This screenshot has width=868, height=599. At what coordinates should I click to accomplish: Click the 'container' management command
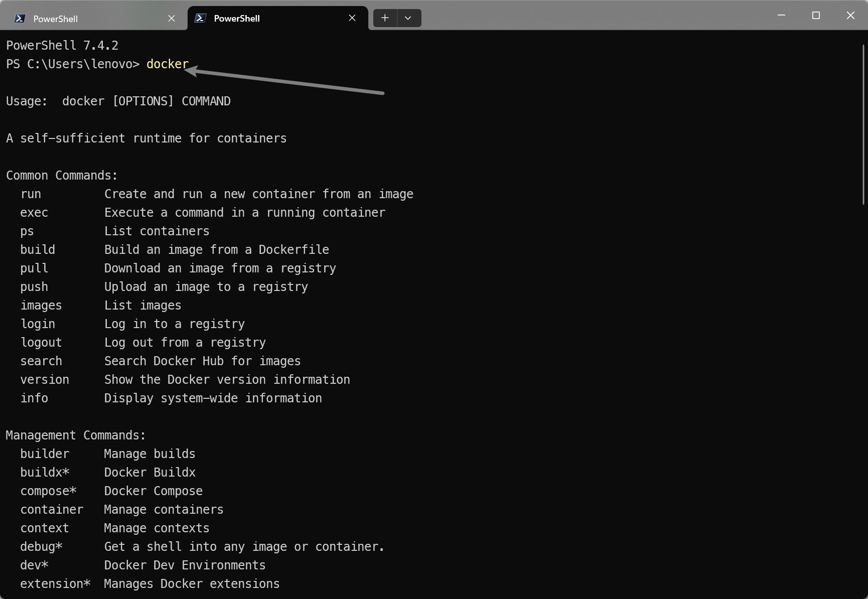point(52,510)
